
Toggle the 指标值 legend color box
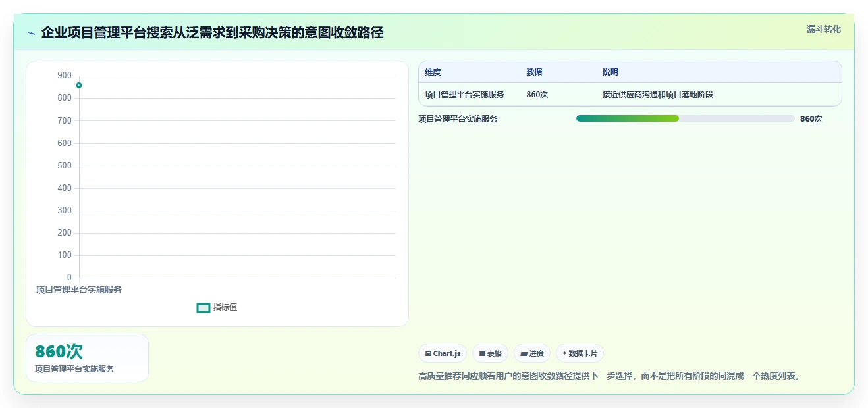(x=203, y=307)
